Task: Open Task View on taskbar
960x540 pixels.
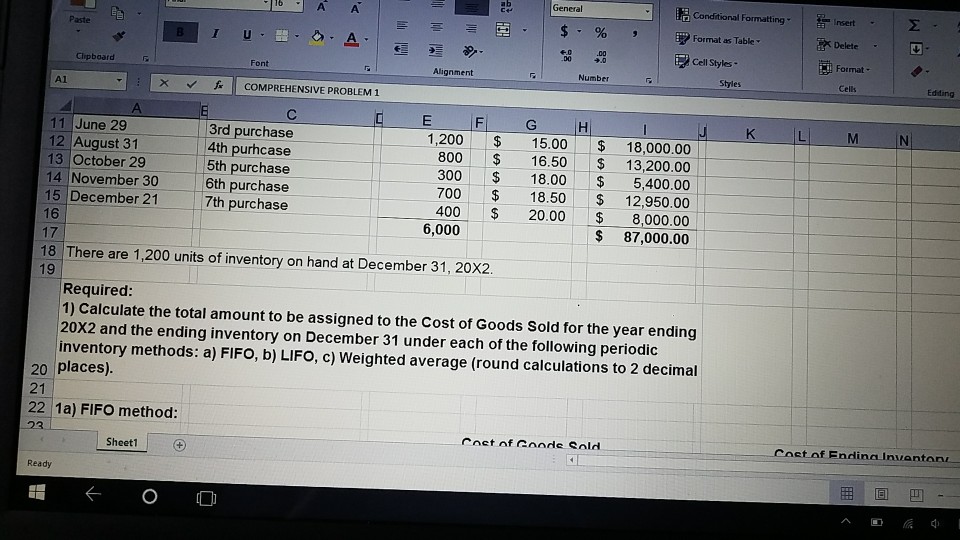Action: click(206, 498)
